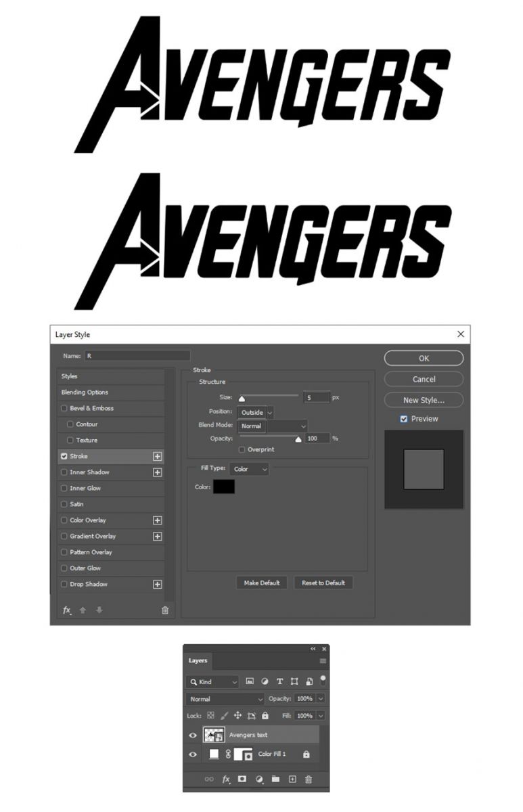Delete effect with Layer Style trash icon

coord(165,610)
